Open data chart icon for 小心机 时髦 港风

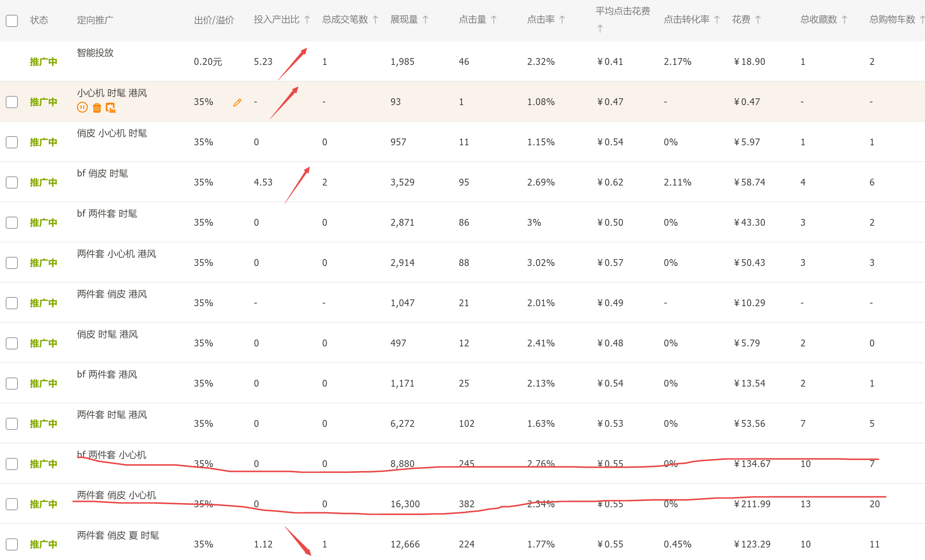tap(110, 108)
